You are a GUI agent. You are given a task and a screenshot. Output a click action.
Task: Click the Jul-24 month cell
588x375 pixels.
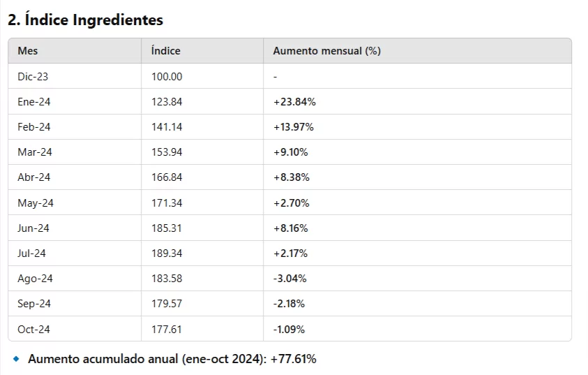pos(32,253)
